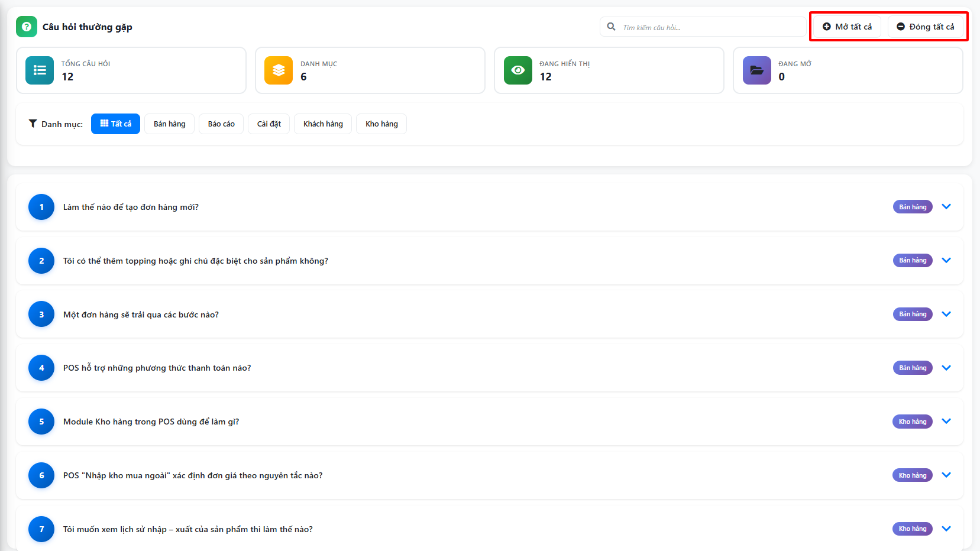Filter by "Bán hàng" category
980x551 pixels.
click(x=169, y=124)
